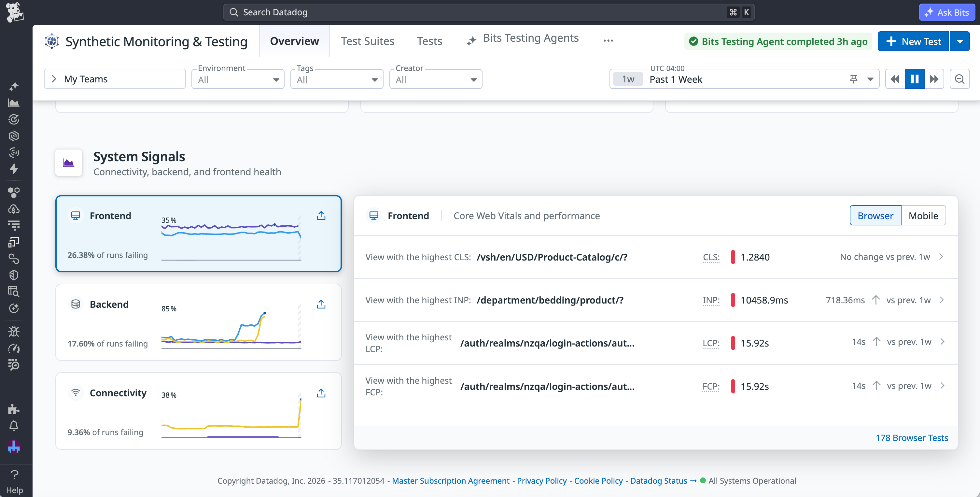This screenshot has height=497, width=980.
Task: Click Bits Testing Agent completed status
Action: pyautogui.click(x=778, y=41)
